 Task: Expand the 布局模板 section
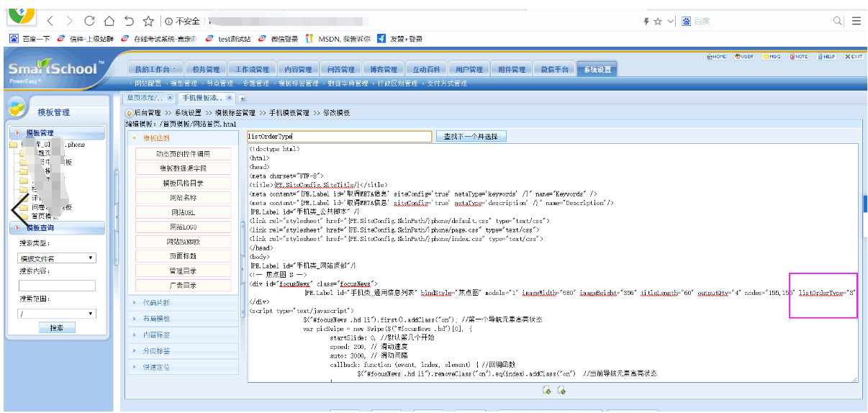pyautogui.click(x=155, y=319)
